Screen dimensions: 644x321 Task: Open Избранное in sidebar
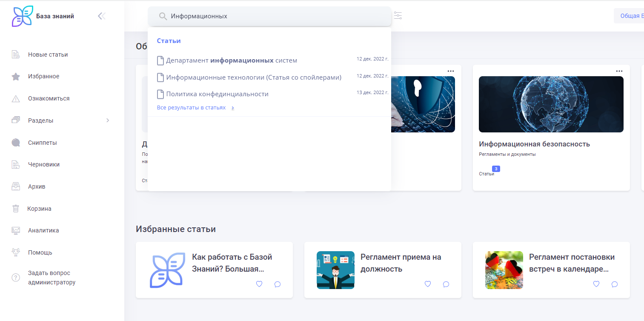44,77
